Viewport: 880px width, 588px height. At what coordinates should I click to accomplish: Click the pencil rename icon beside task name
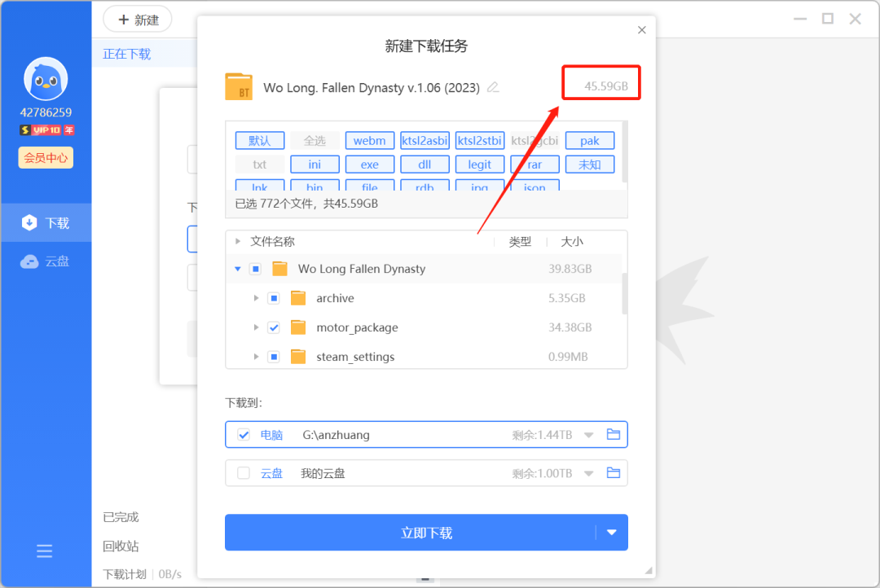493,87
